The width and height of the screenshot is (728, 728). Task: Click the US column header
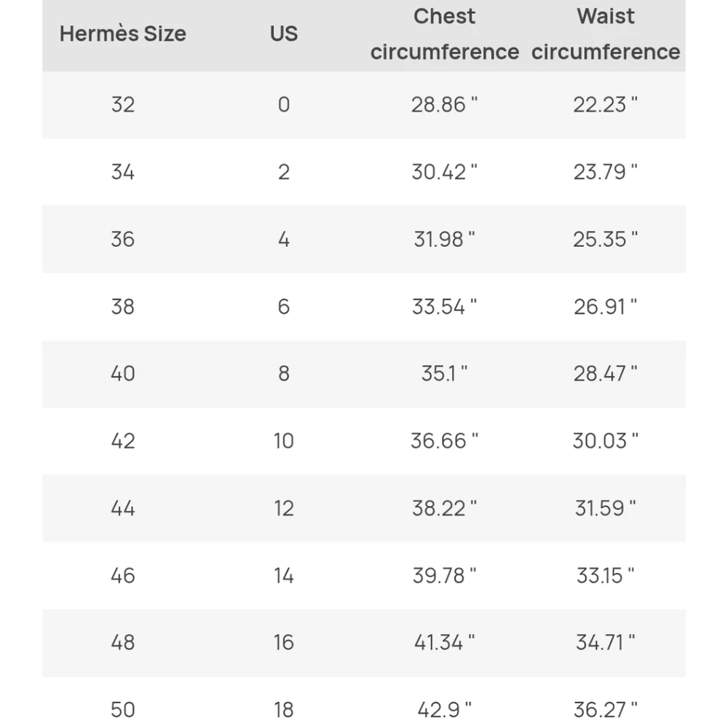(x=283, y=33)
